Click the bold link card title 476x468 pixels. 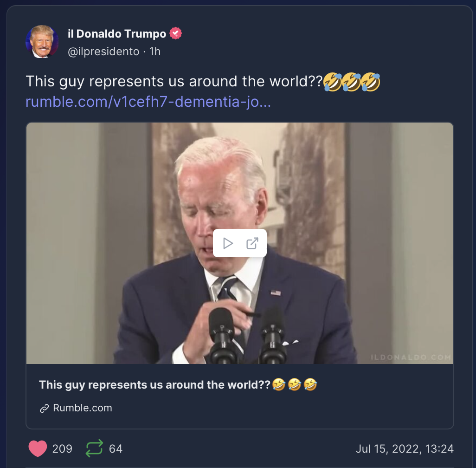click(178, 385)
